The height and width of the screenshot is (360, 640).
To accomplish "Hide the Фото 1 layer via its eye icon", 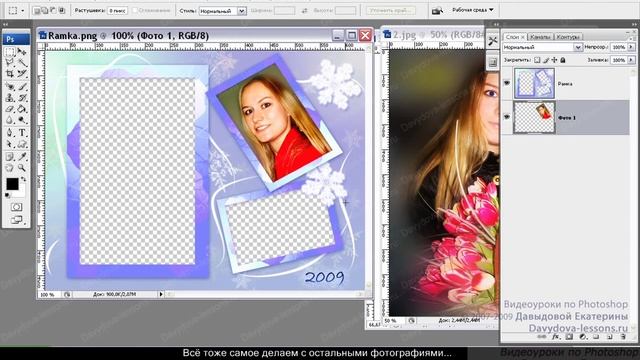I will 507,117.
